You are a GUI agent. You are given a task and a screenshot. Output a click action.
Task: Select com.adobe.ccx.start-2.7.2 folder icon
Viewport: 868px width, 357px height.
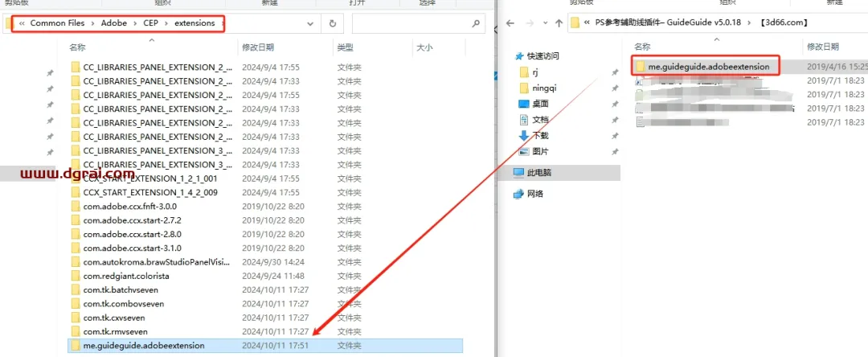coord(76,220)
